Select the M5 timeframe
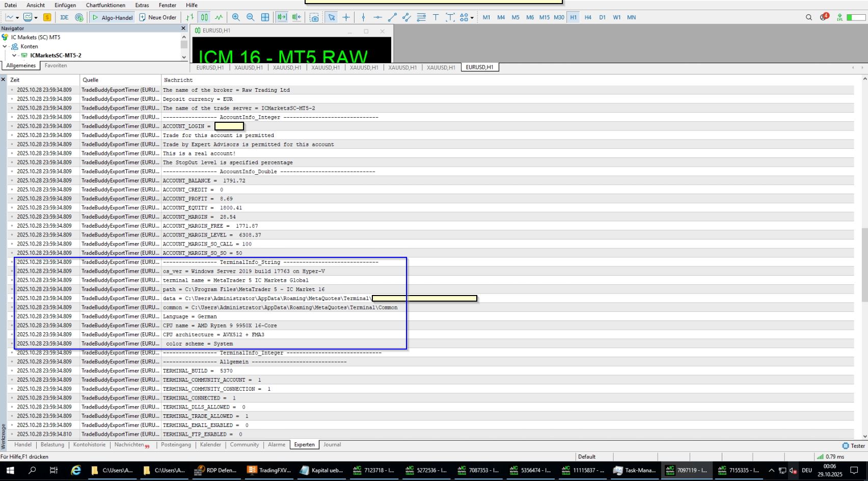Screen dimensions: 868x481 coord(516,17)
